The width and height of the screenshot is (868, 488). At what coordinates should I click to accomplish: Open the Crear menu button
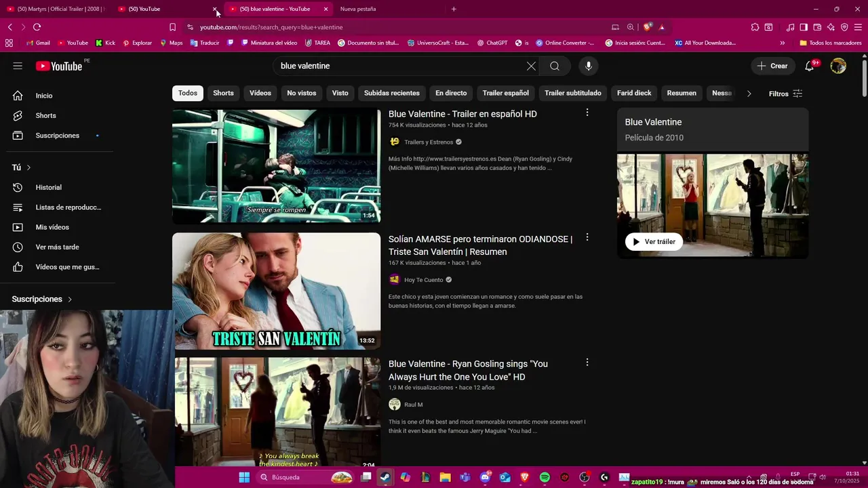(772, 66)
